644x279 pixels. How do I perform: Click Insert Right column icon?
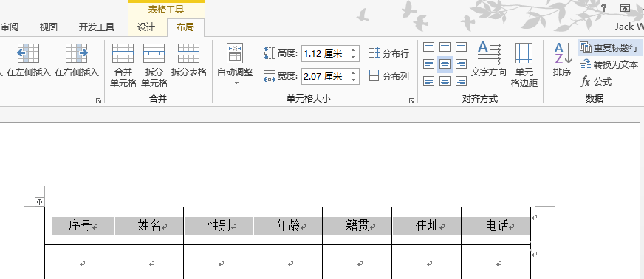tap(77, 53)
